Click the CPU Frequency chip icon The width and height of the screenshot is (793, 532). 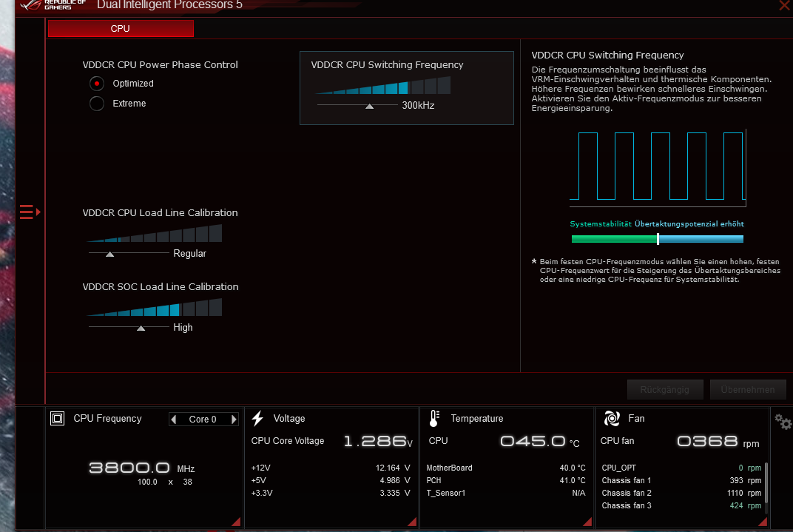click(x=57, y=418)
